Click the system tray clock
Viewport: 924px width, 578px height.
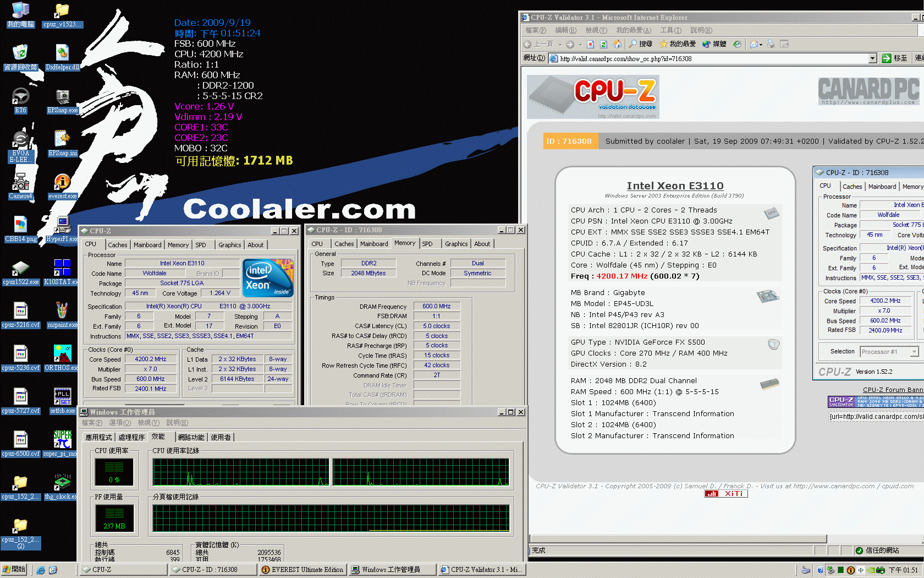(x=903, y=570)
